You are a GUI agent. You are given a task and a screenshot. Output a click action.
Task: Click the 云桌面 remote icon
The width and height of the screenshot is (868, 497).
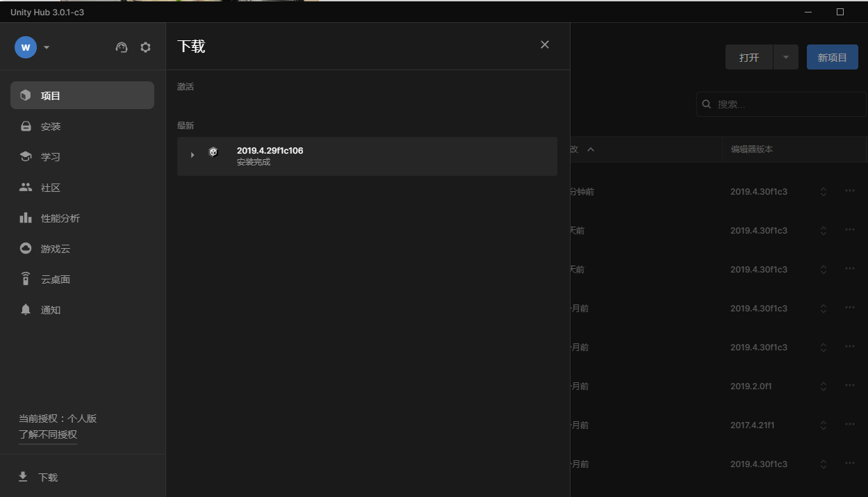[x=26, y=279]
